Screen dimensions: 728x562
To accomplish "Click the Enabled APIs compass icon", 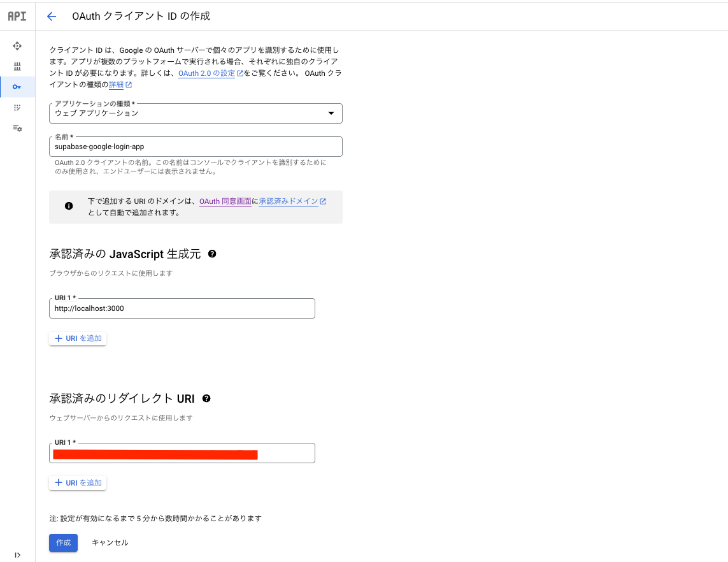I will click(17, 46).
